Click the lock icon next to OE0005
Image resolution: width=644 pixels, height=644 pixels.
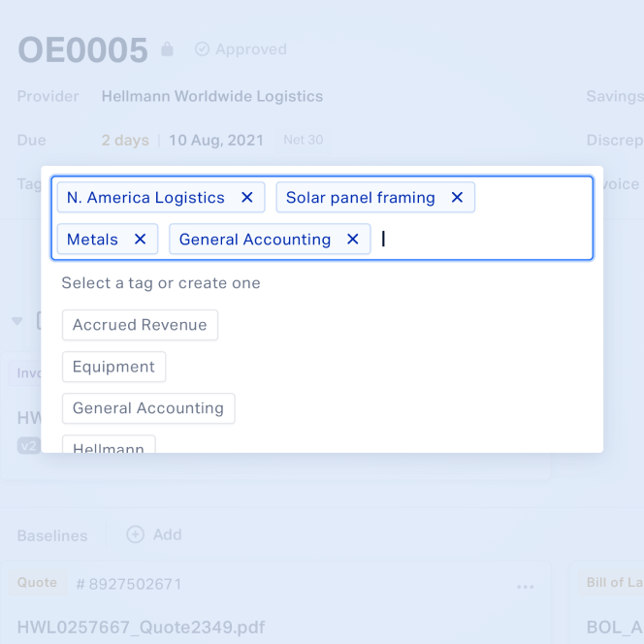(167, 49)
